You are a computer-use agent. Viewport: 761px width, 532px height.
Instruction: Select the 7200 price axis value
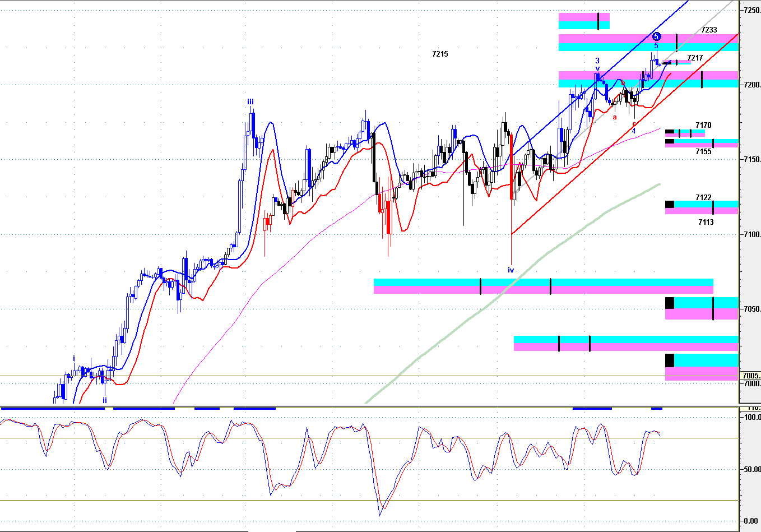tap(751, 85)
